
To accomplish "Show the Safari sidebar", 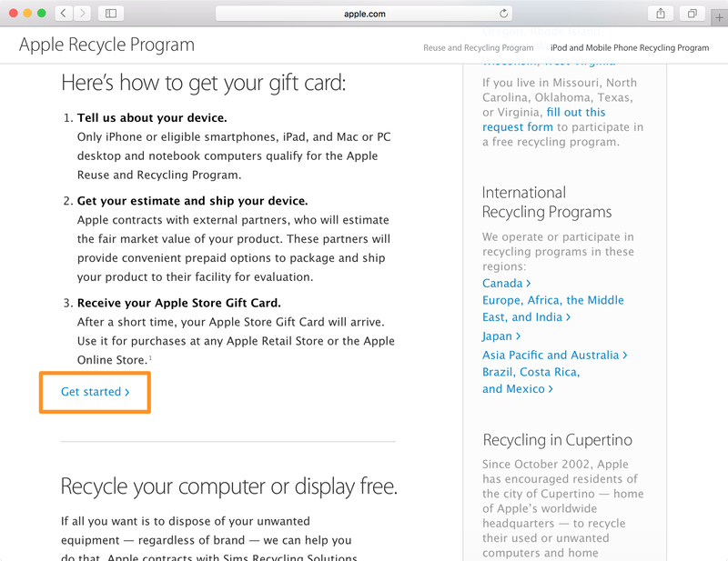I will [111, 14].
